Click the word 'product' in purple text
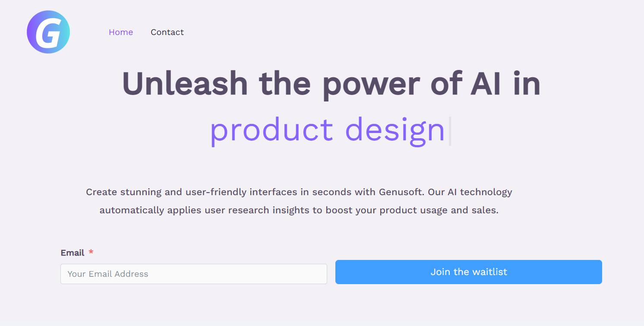Viewport: 644px width, 326px height. click(271, 130)
